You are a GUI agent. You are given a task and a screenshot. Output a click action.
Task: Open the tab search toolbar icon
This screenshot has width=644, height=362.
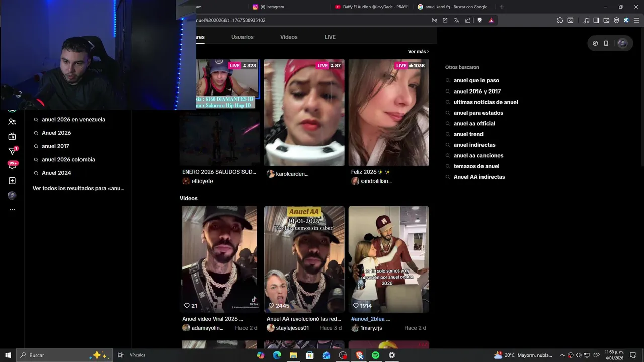pyautogui.click(x=570, y=20)
